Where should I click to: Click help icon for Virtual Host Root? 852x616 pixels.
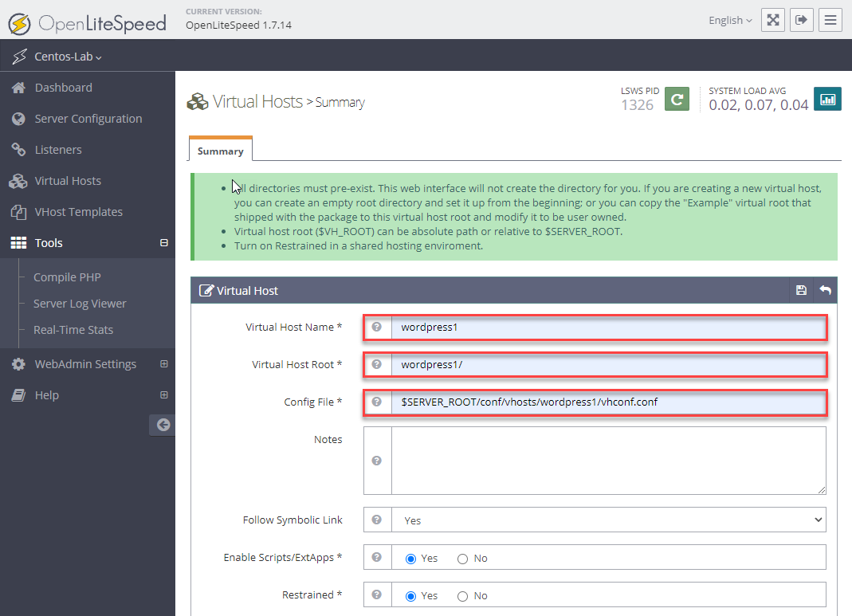tap(376, 364)
